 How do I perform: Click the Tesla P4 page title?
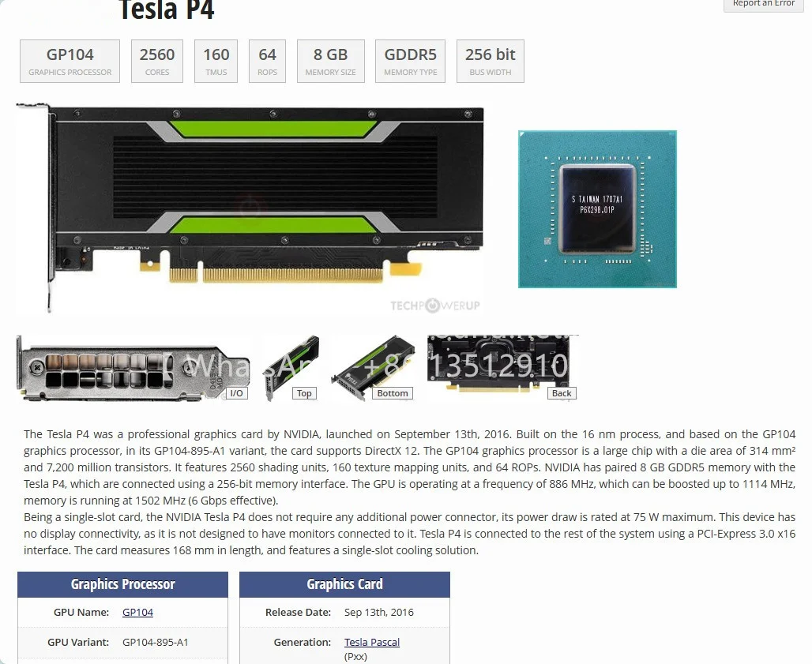[166, 10]
